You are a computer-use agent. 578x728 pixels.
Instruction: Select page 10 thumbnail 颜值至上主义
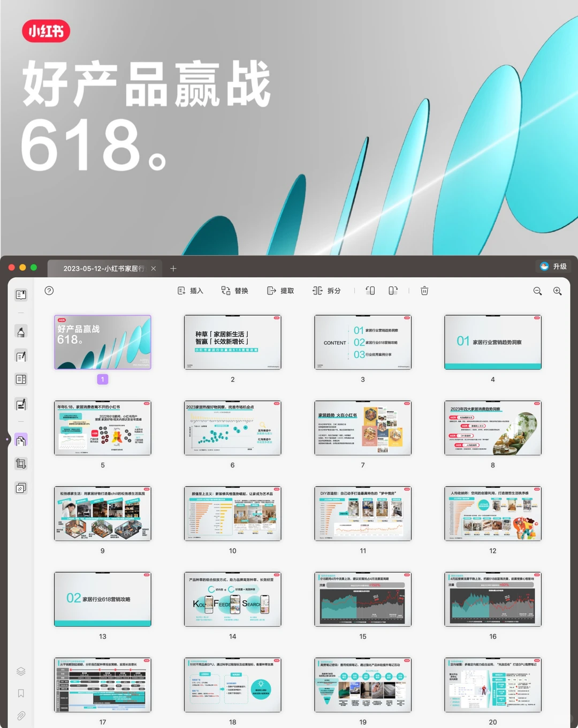pos(233,513)
